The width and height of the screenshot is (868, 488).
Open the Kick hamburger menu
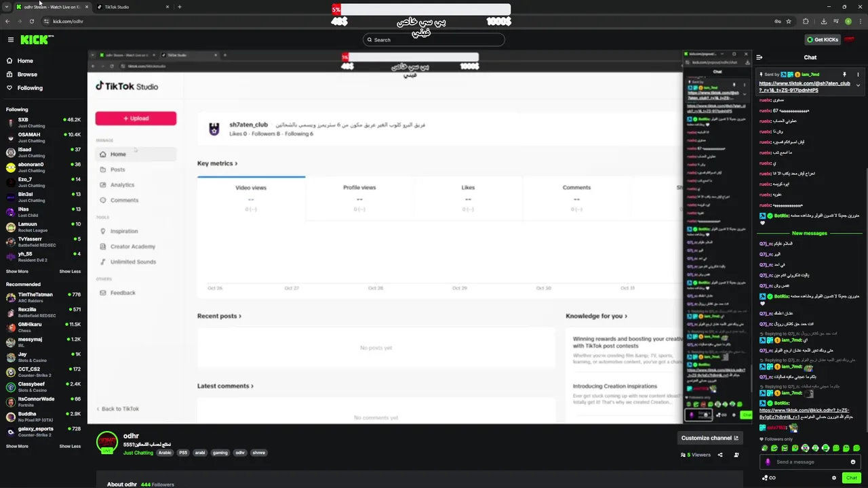pyautogui.click(x=10, y=40)
